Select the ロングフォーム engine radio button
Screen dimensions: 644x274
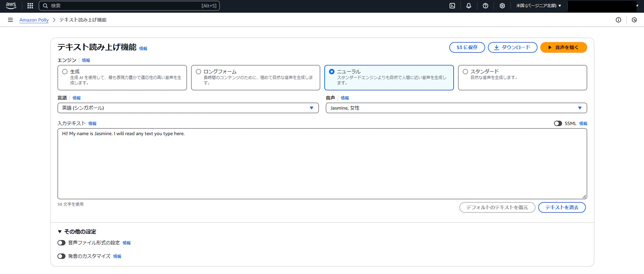[x=198, y=72]
